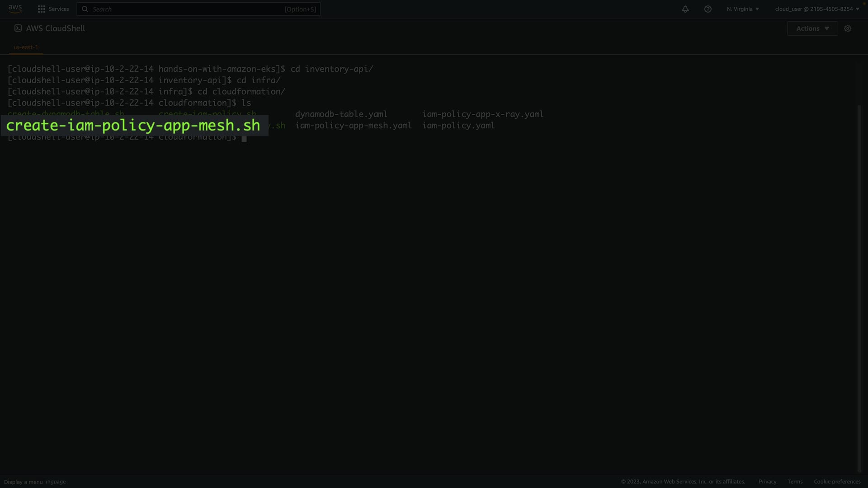Open the Terms link
This screenshot has width=868, height=488.
pos(795,482)
